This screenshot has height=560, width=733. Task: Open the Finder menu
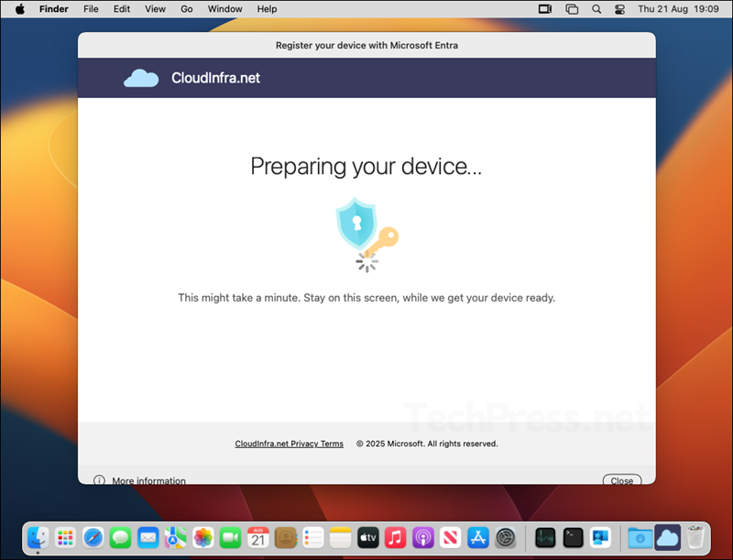click(x=54, y=9)
